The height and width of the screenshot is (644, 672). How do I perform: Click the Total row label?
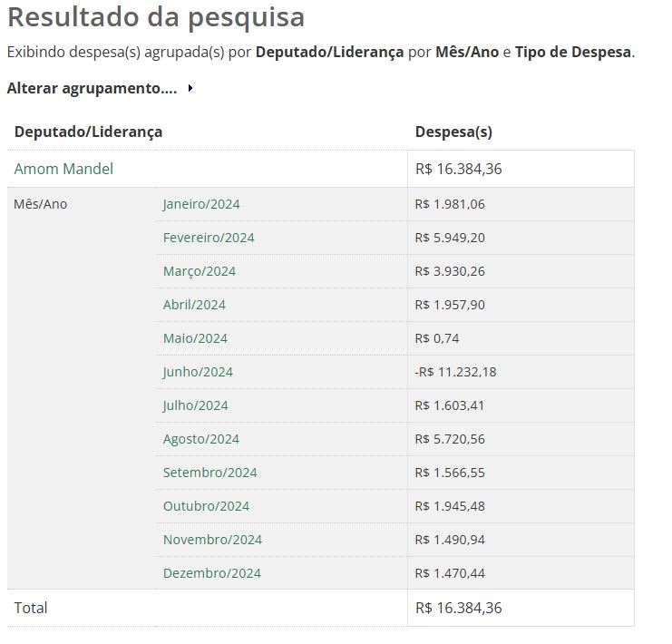tap(31, 608)
